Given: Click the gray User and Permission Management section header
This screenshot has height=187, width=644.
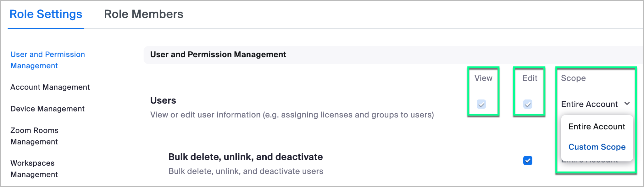Looking at the screenshot, I should (218, 54).
